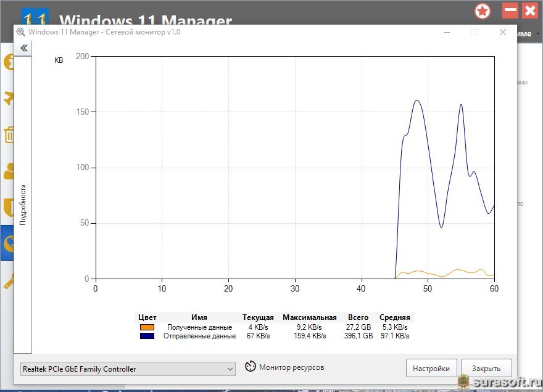Click the Максимальная column header

[310, 317]
